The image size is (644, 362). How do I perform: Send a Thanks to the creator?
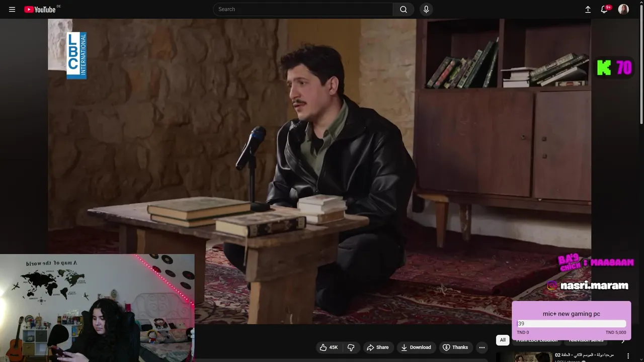(455, 347)
